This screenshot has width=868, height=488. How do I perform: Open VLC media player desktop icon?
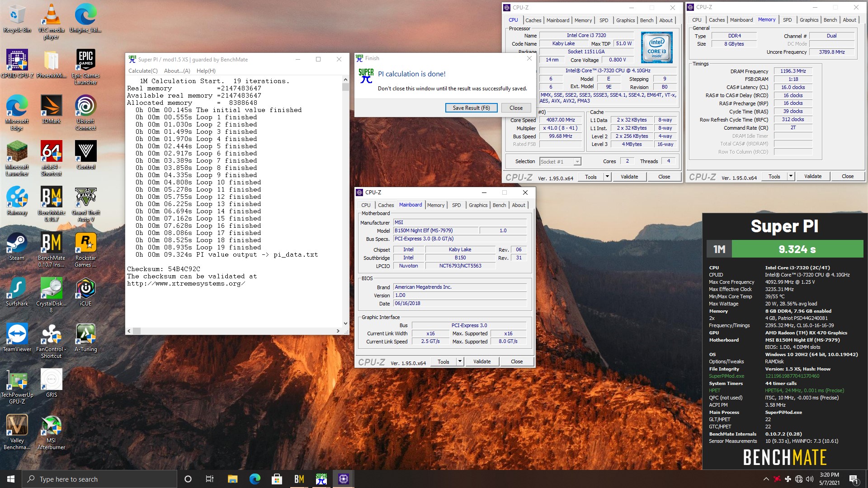pos(51,21)
